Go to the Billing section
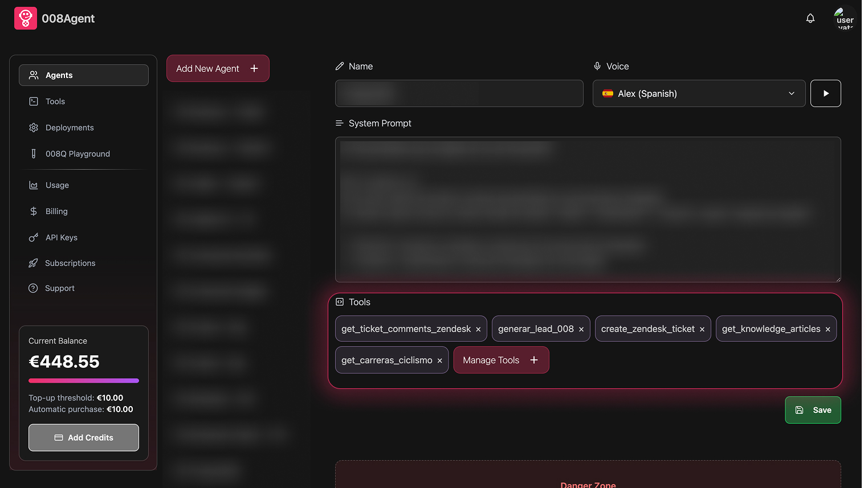 coord(55,211)
